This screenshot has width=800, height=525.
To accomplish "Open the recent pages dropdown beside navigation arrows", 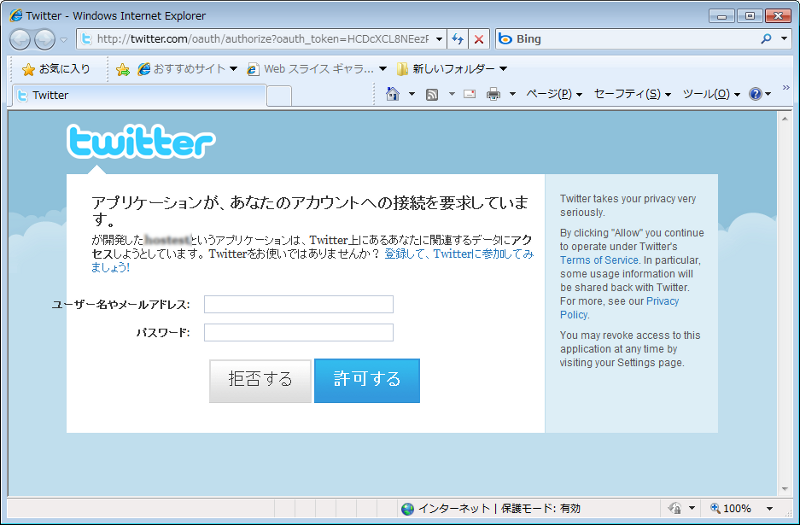I will (63, 39).
